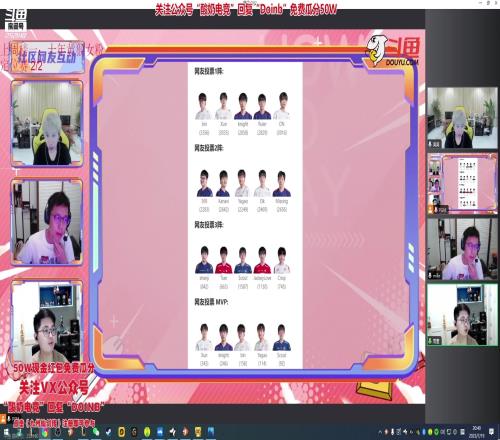Click the JackeyLove portrait in 网友投票3阵
Screen dimensions: 500x440
pyautogui.click(x=262, y=260)
